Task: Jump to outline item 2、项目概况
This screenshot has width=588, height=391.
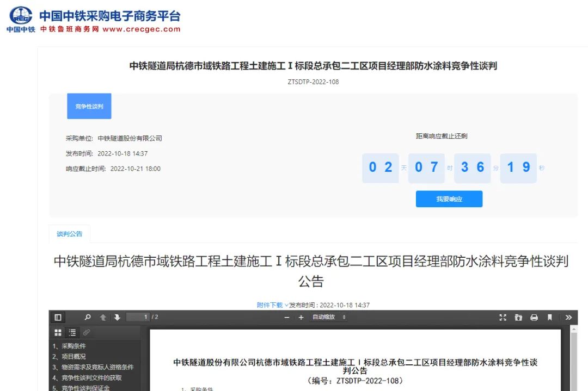Action: click(x=69, y=357)
